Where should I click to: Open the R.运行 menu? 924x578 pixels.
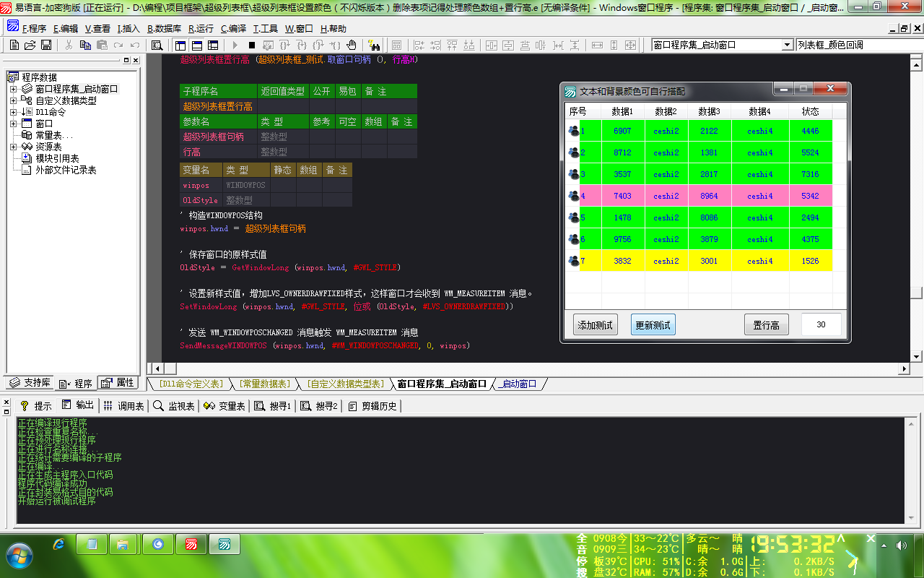[x=201, y=29]
